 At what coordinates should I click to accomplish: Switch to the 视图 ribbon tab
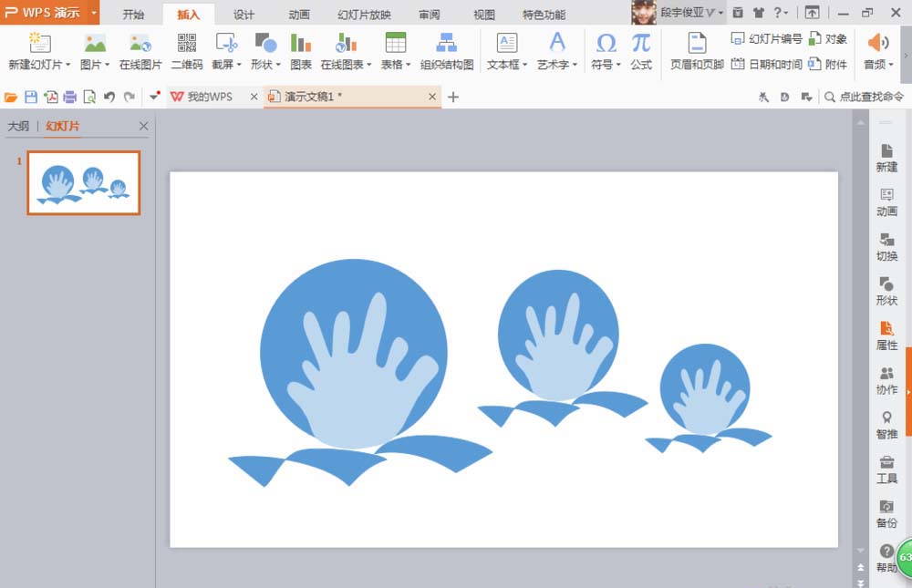[x=484, y=15]
